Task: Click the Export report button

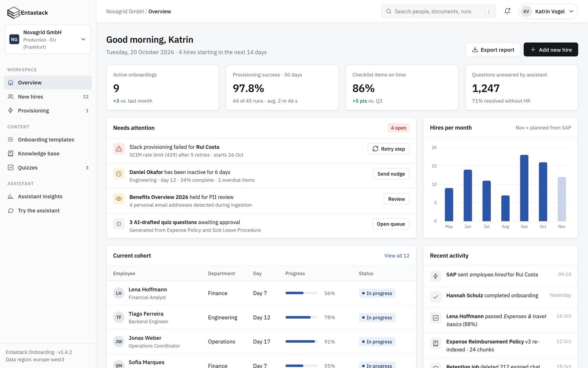Action: pos(493,50)
